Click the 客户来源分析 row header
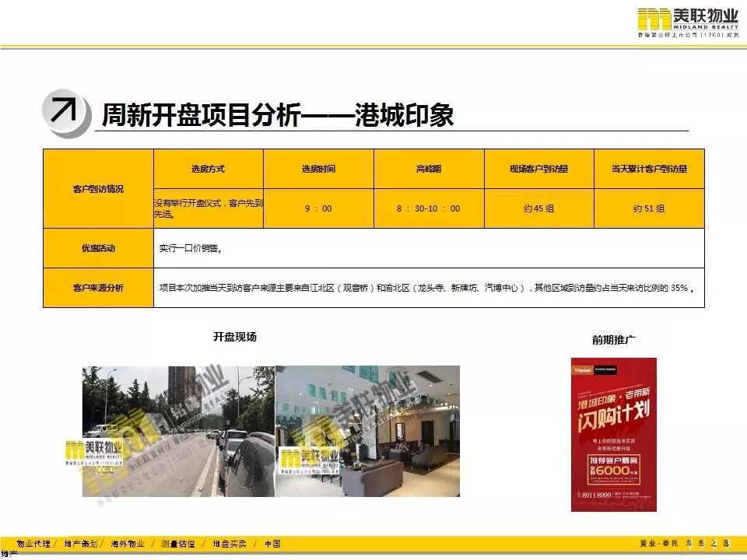The height and width of the screenshot is (560, 747). 98,288
